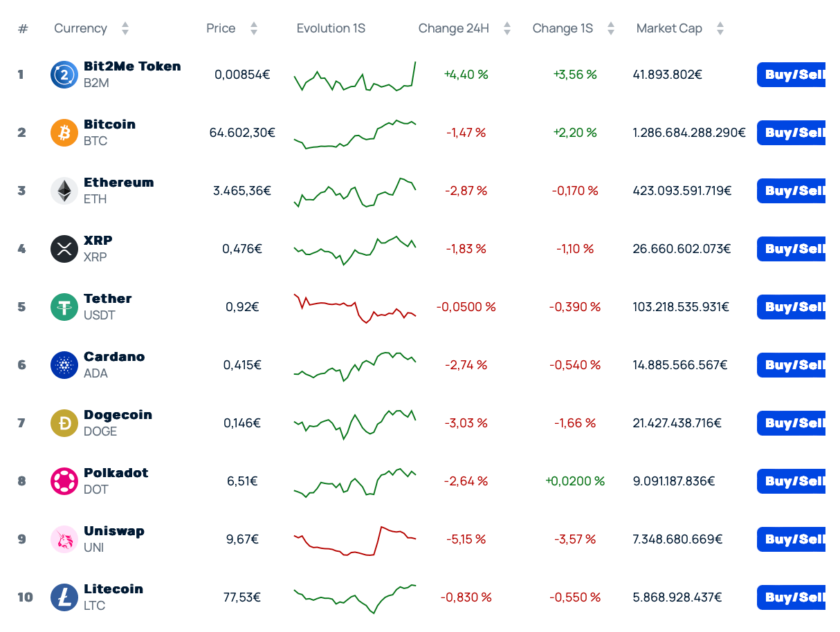This screenshot has height=632, width=840.
Task: Select the Bitcoin logo icon
Action: pyautogui.click(x=64, y=133)
